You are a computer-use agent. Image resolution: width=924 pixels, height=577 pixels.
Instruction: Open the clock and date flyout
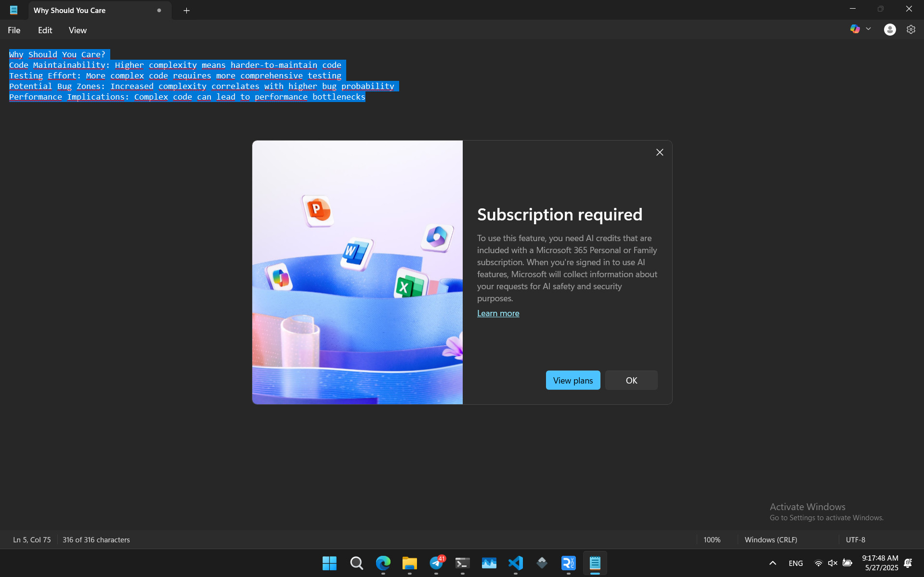tap(880, 563)
